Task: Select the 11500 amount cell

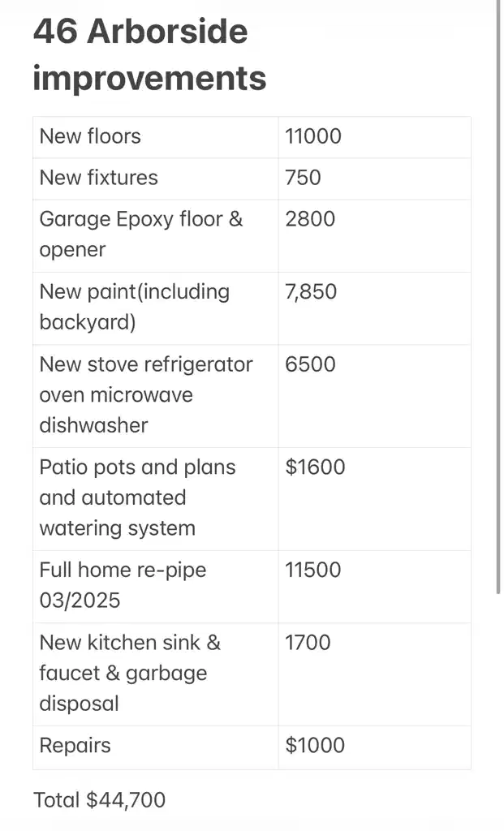Action: point(374,586)
